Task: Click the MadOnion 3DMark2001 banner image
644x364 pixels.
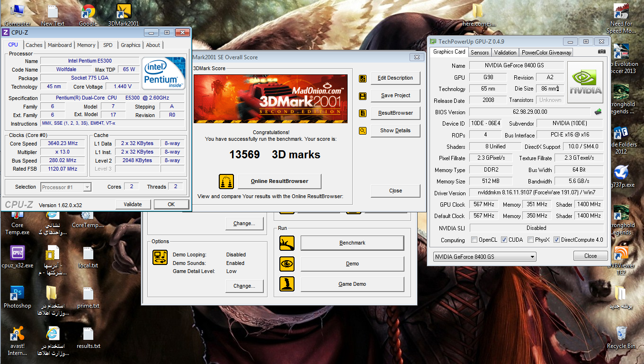Action: 270,99
